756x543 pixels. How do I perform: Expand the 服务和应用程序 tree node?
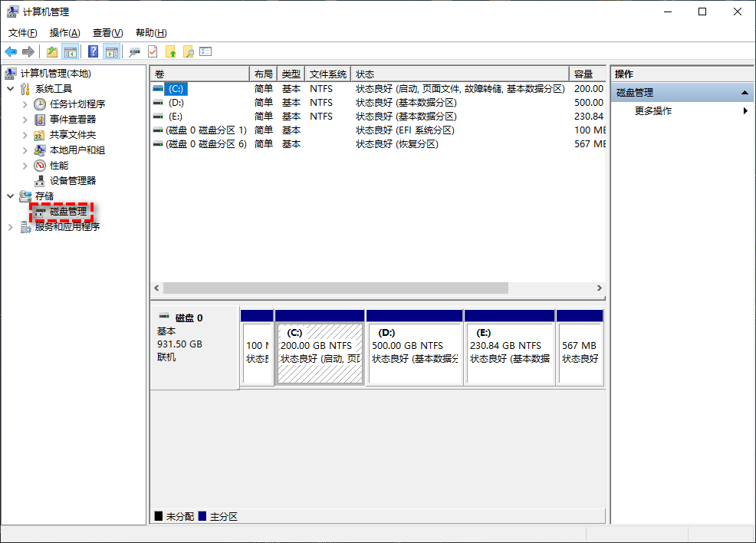click(x=11, y=227)
